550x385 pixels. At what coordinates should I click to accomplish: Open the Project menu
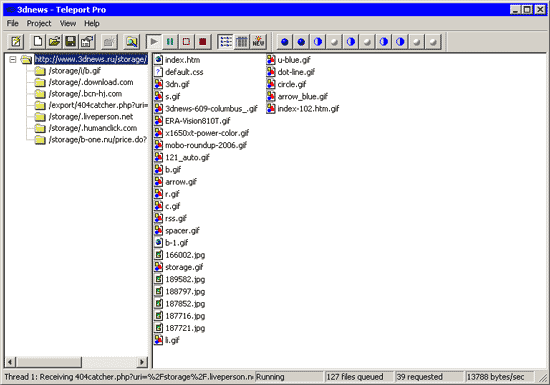(39, 23)
